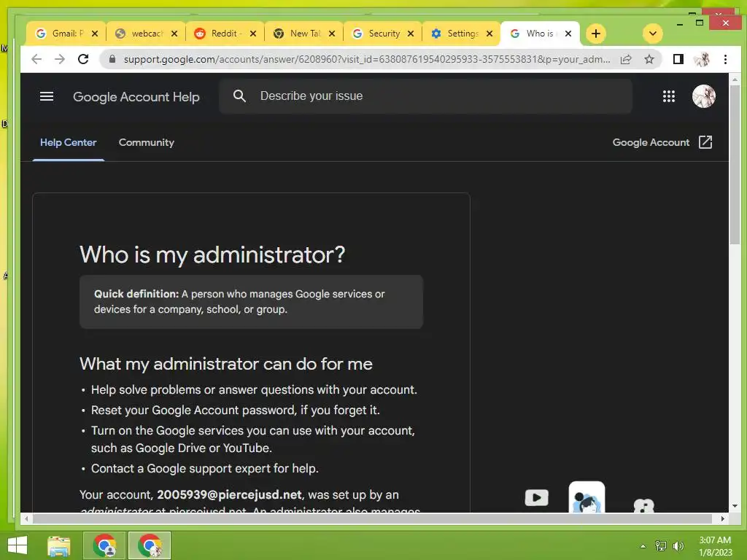Image resolution: width=747 pixels, height=560 pixels.
Task: Click the scroll right arrow
Action: click(x=723, y=518)
